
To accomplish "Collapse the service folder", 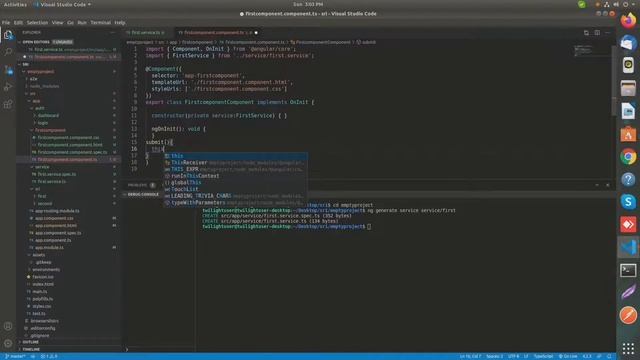I will 32,167.
